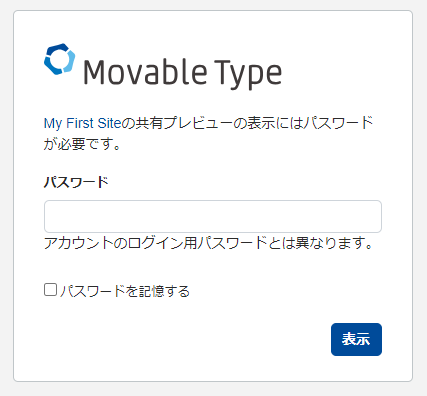Screen dimensions: 427x396
Task: Click the パスワードを記憶する label text
Action: [x=125, y=291]
